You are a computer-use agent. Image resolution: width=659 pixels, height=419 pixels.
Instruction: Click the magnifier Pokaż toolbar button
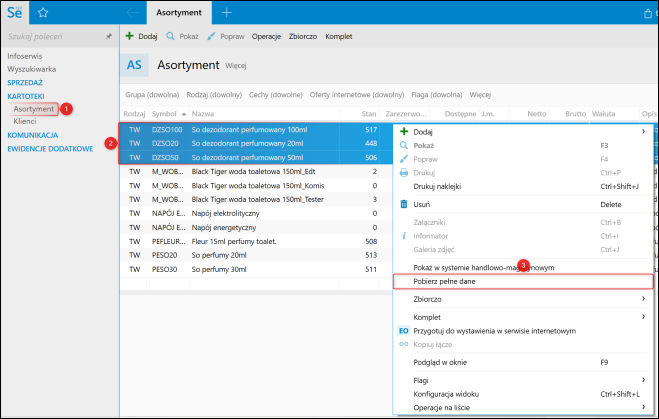pyautogui.click(x=182, y=36)
